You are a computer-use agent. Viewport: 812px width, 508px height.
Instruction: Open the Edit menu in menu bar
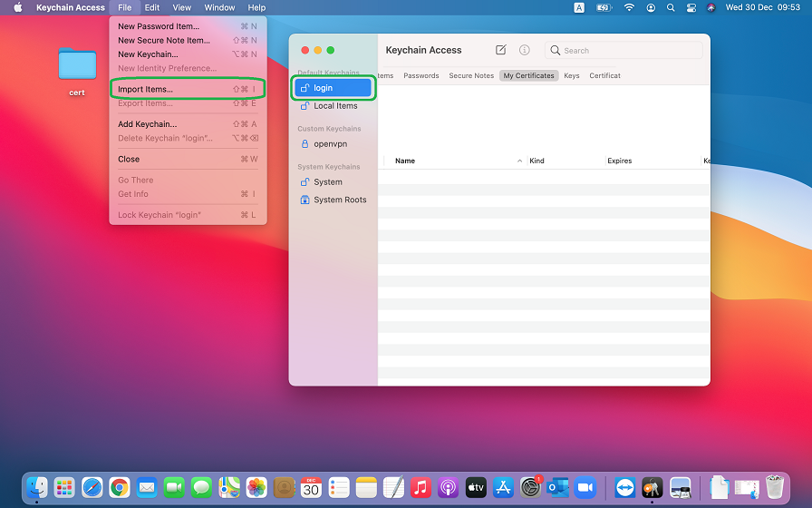coord(152,7)
